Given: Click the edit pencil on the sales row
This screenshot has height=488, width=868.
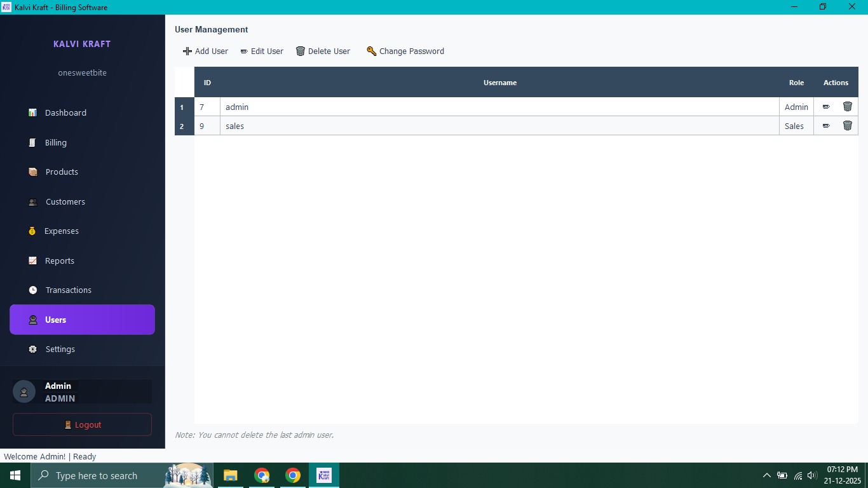Looking at the screenshot, I should (x=826, y=125).
